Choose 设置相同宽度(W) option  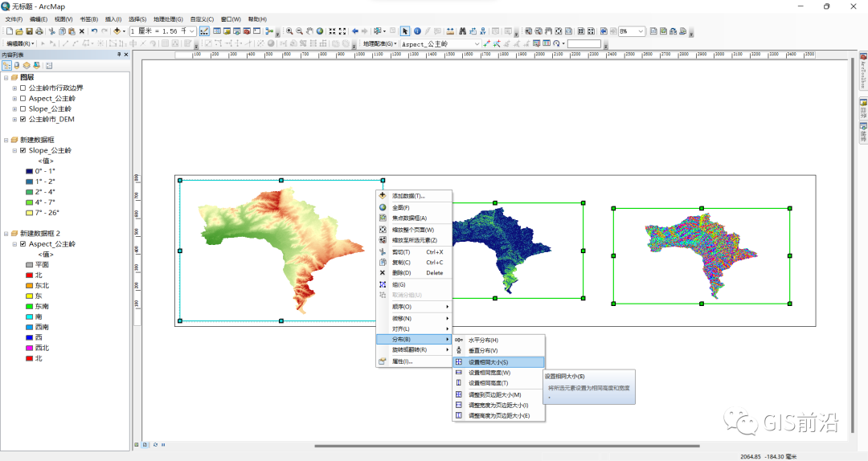coord(498,373)
